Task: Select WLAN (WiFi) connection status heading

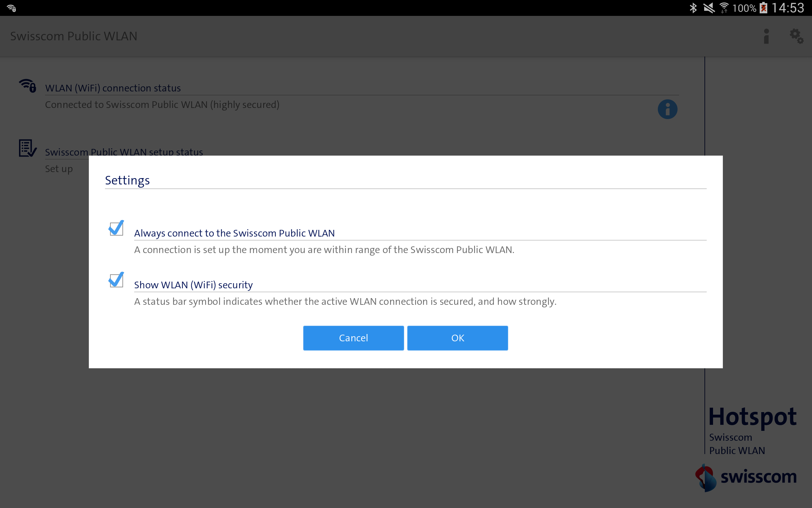Action: 113,88
